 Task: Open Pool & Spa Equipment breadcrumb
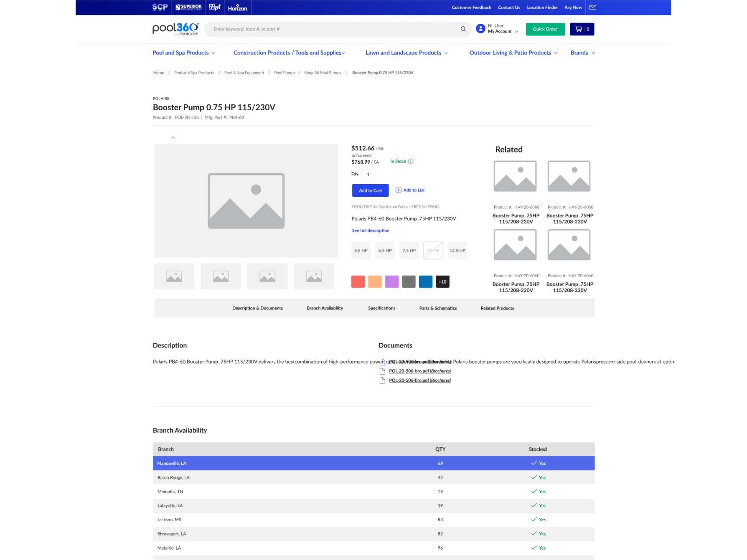point(244,73)
